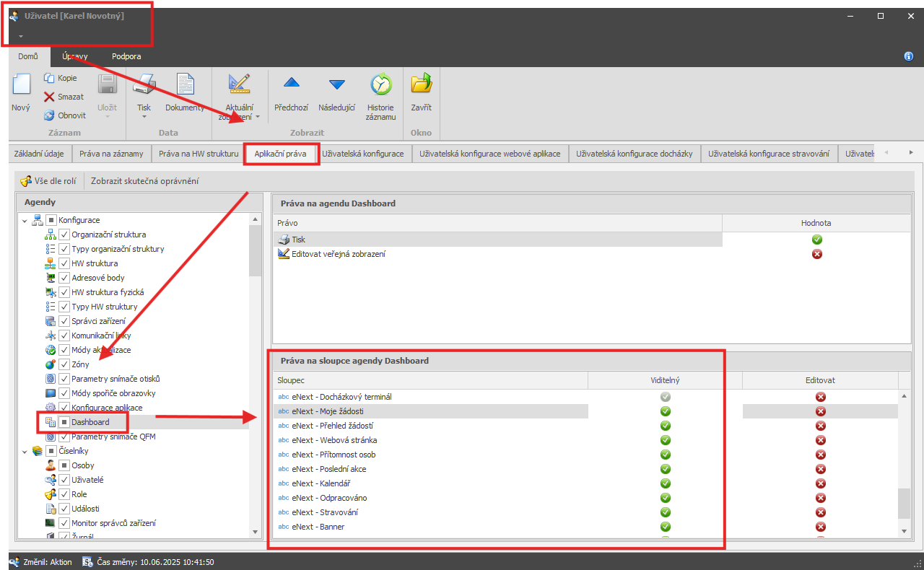This screenshot has height=570, width=924.
Task: Click the Hodnota column header
Action: (x=816, y=223)
